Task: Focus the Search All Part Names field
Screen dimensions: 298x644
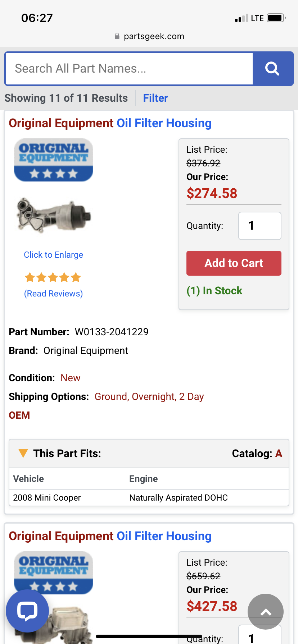Action: [x=130, y=69]
